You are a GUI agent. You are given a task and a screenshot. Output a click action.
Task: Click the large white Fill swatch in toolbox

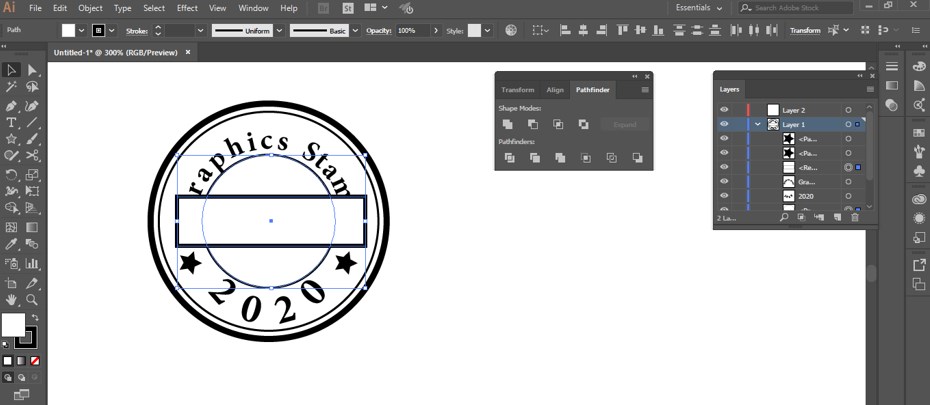12,324
